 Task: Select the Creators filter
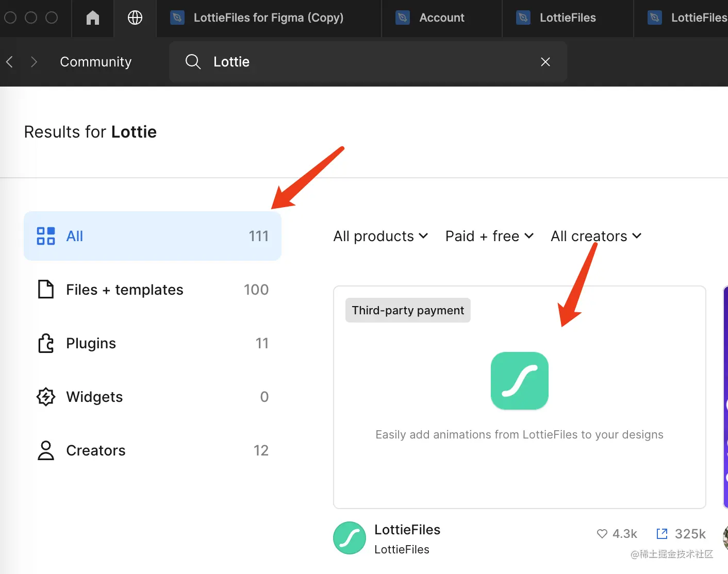(x=153, y=450)
